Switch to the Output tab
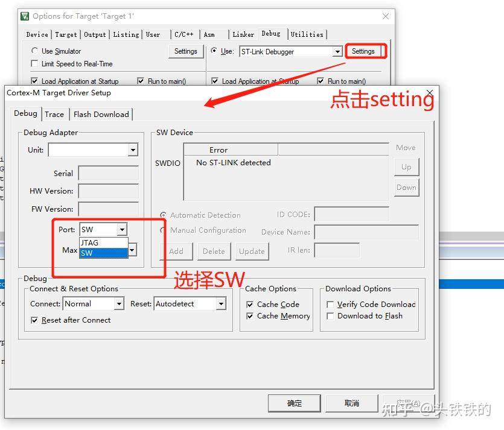The image size is (504, 430). coord(95,34)
